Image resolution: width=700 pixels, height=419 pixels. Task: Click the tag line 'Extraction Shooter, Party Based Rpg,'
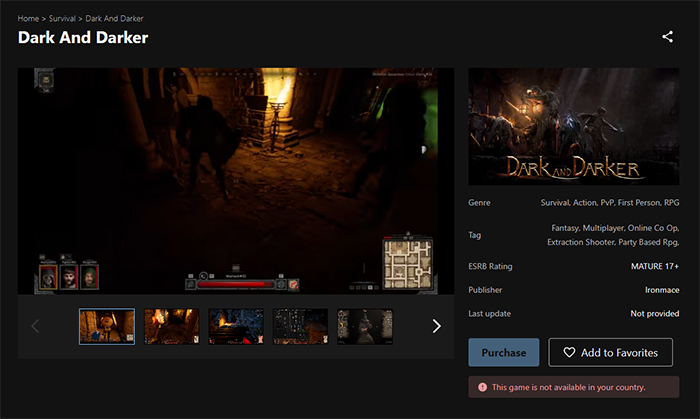613,242
